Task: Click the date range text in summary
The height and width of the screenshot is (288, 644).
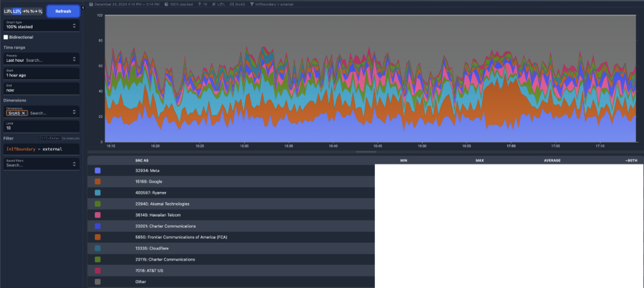Action: (x=127, y=4)
